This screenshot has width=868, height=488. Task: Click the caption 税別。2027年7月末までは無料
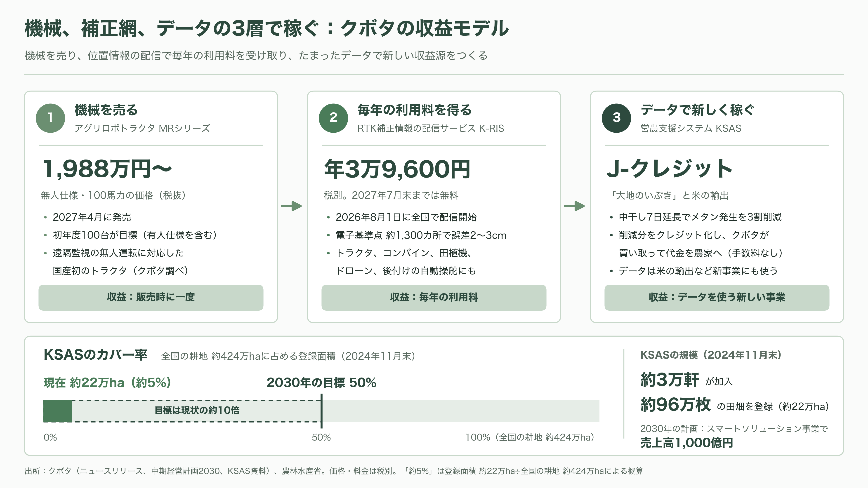point(391,195)
